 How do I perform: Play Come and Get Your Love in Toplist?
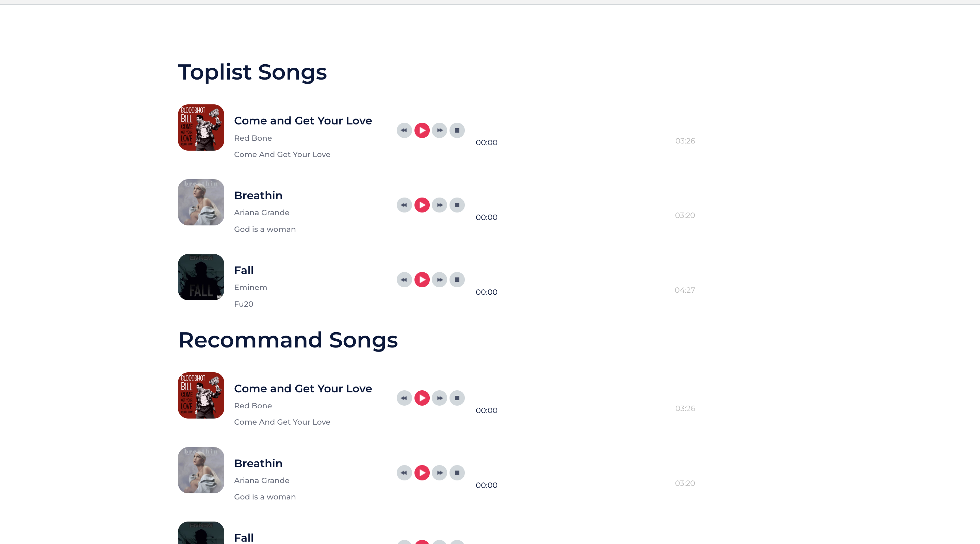tap(422, 131)
